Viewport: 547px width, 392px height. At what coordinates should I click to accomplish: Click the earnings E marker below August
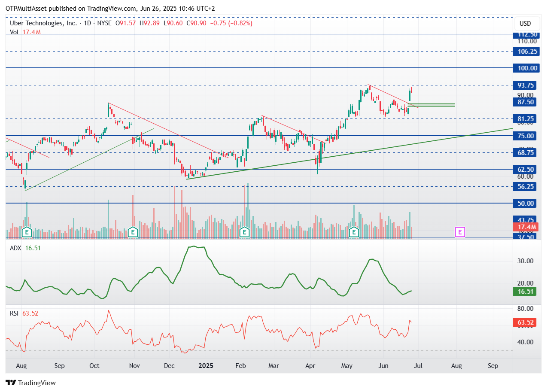coord(27,232)
